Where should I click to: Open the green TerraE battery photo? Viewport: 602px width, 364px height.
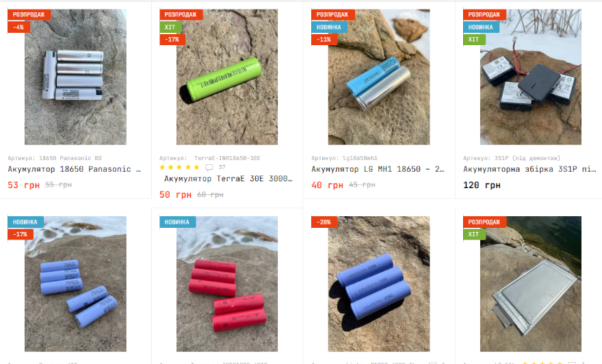click(227, 77)
